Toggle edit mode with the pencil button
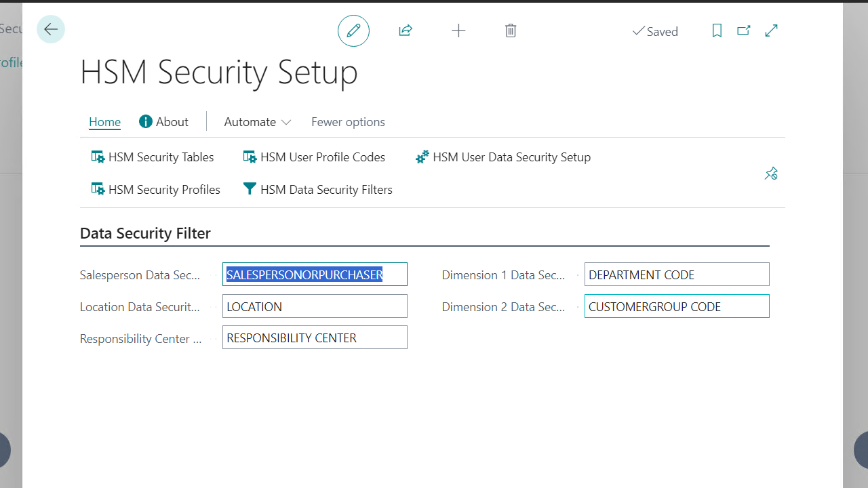 353,30
